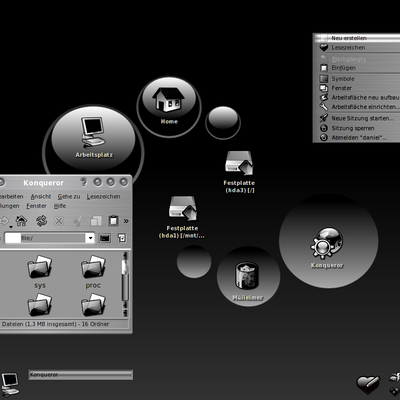Choose Arbeitsfläche einrichten... in context menu
This screenshot has width=400, height=400.
(x=357, y=107)
